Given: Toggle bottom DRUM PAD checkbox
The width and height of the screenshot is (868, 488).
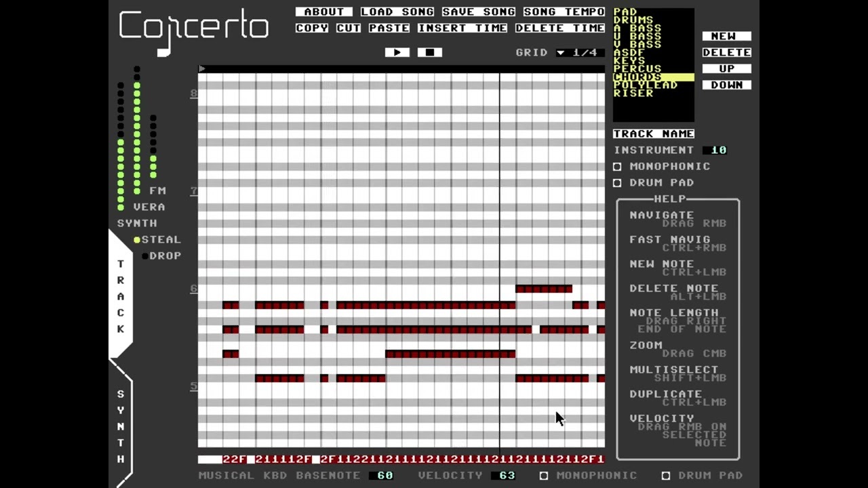Looking at the screenshot, I should (666, 475).
